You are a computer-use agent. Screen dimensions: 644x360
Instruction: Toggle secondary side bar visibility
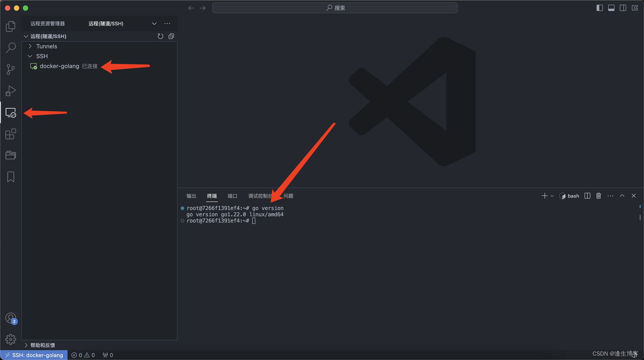click(x=623, y=8)
